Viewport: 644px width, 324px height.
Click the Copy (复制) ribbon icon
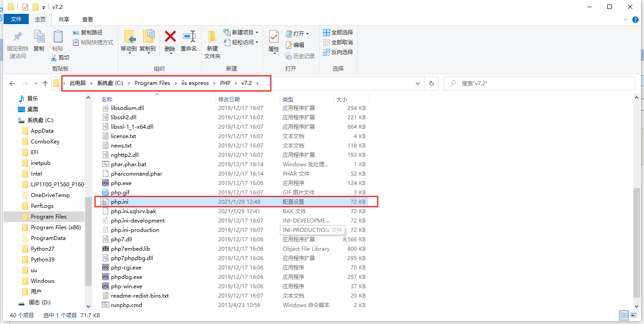tap(39, 37)
